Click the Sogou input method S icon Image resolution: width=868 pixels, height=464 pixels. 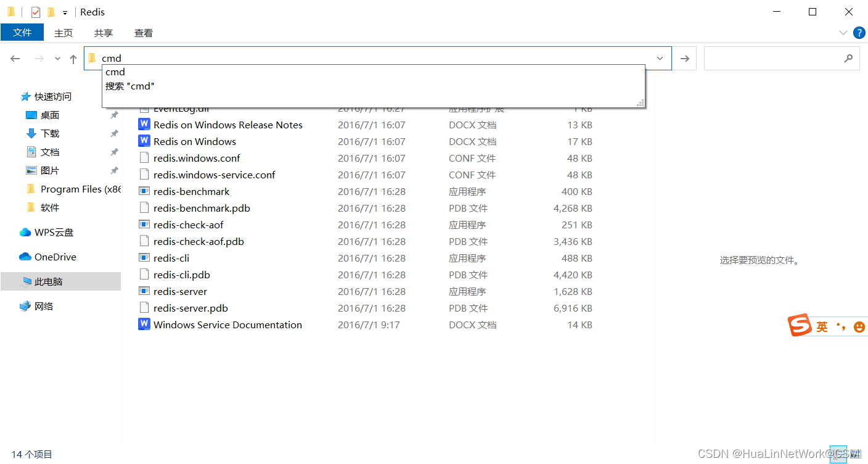pyautogui.click(x=800, y=325)
